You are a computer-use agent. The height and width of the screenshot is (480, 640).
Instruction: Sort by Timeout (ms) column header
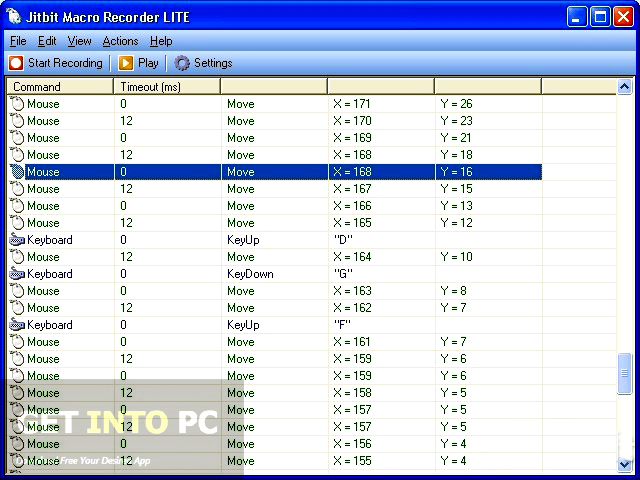coord(167,87)
